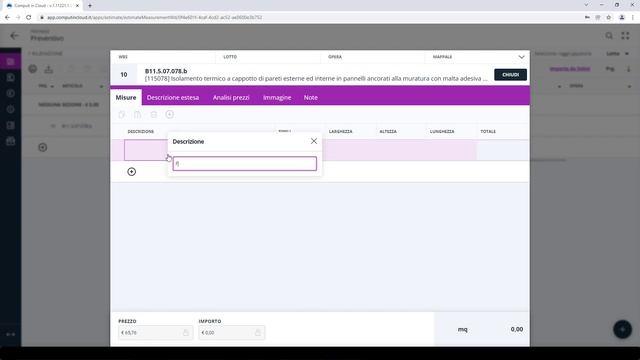Expand the sidebar with bottom arrows icon

11,334
